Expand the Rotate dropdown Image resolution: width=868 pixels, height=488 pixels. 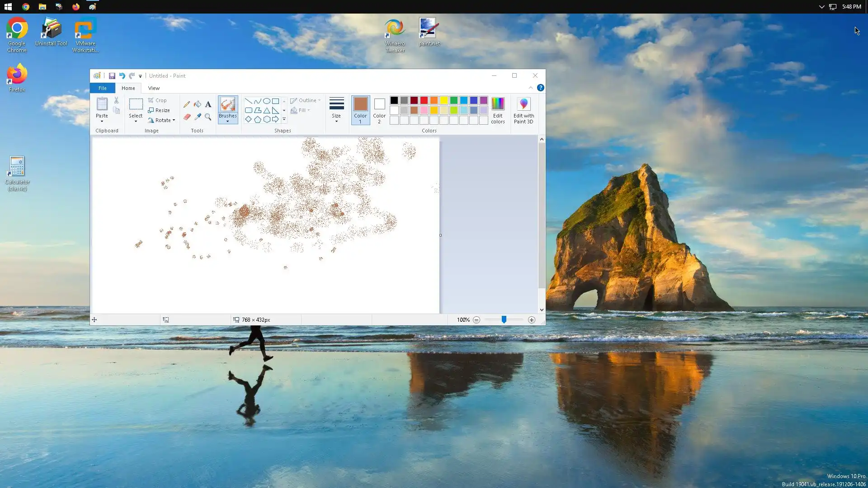[x=174, y=120]
